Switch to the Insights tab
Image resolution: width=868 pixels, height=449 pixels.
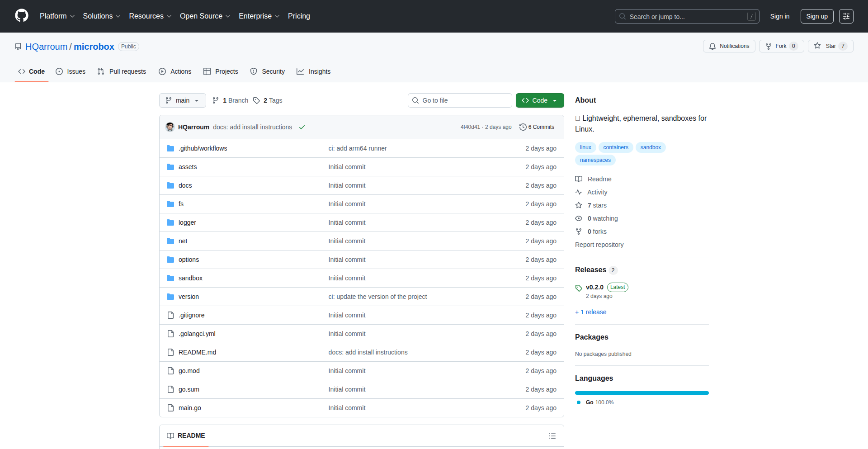coord(314,71)
